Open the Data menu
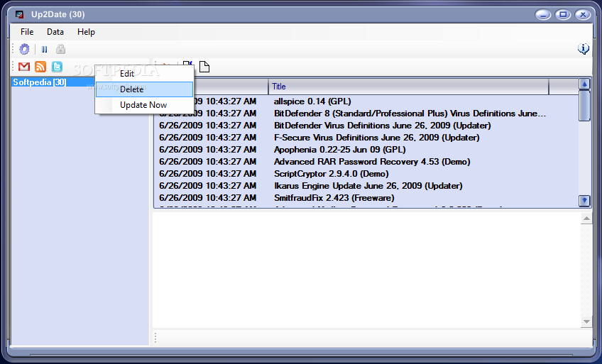602x364 pixels. tap(55, 32)
